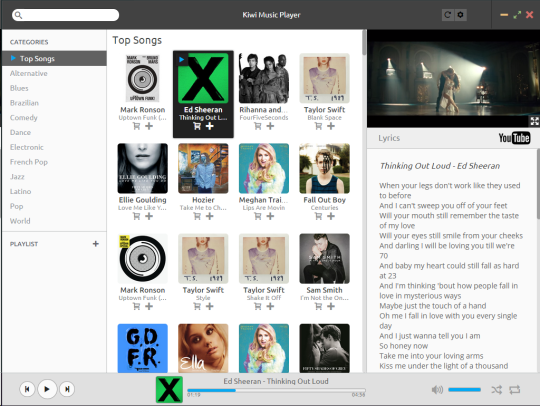Add first-row Mark Ronson song with plus

(149, 126)
